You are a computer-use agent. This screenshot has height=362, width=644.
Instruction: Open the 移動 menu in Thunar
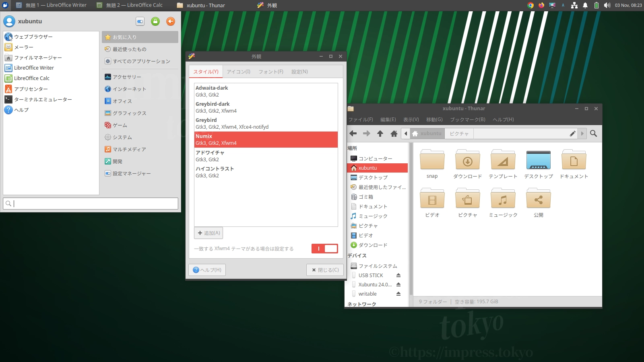pyautogui.click(x=434, y=119)
